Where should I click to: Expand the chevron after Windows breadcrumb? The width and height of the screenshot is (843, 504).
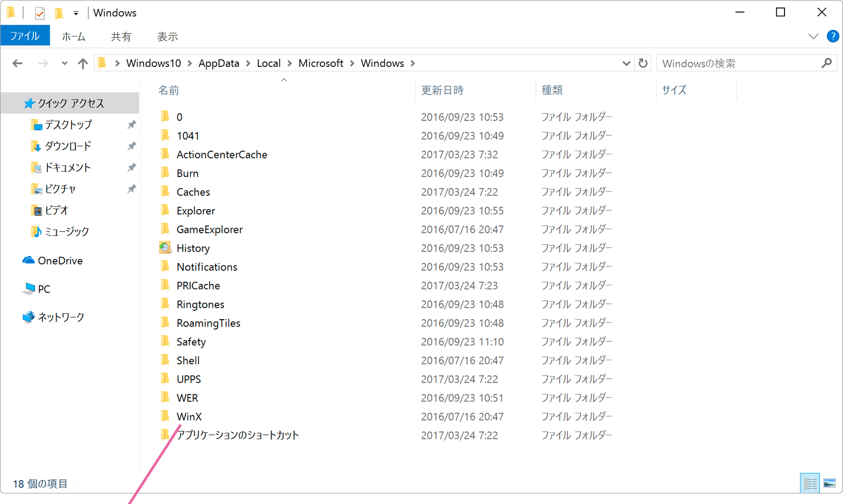pos(413,63)
